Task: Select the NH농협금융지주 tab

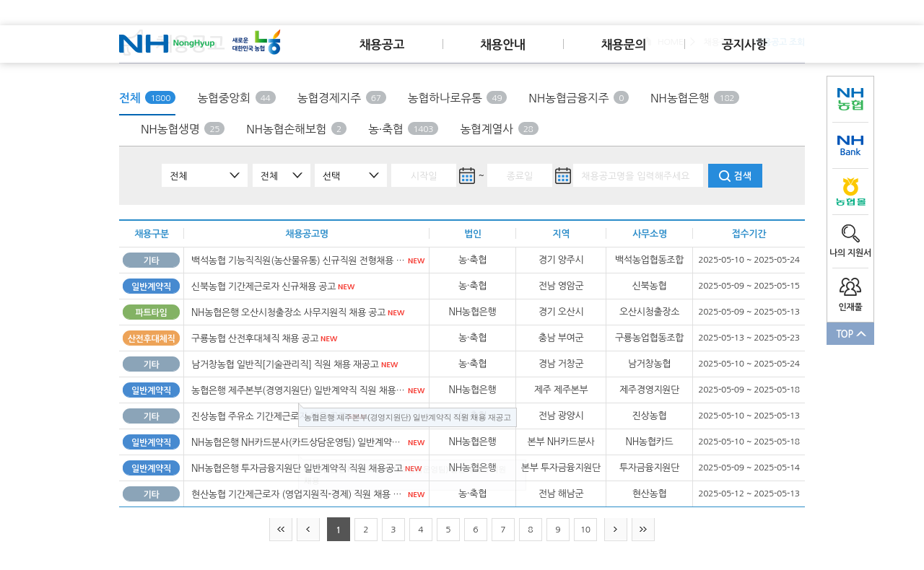Action: point(578,98)
